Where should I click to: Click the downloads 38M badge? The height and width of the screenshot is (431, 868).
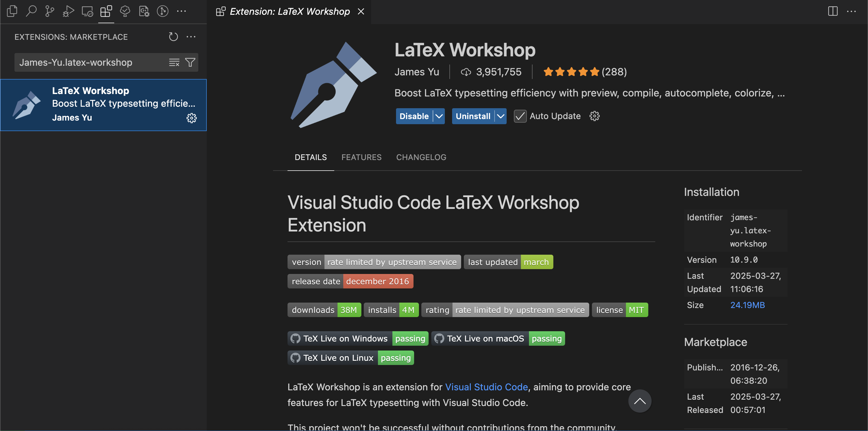tap(324, 310)
